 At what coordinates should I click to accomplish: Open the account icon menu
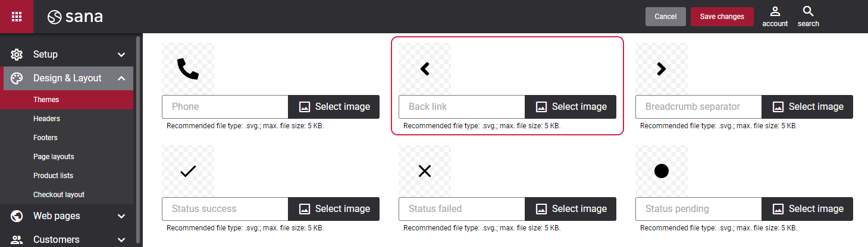775,12
